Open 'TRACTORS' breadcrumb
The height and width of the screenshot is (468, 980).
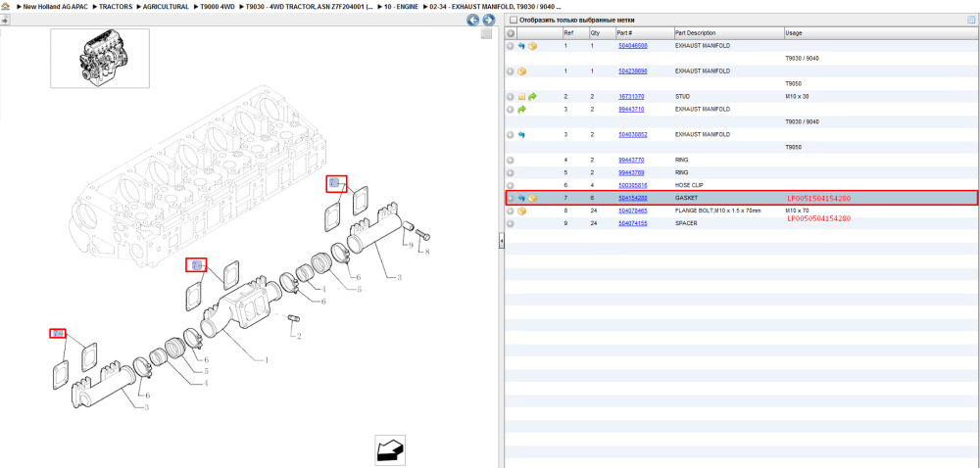point(116,6)
